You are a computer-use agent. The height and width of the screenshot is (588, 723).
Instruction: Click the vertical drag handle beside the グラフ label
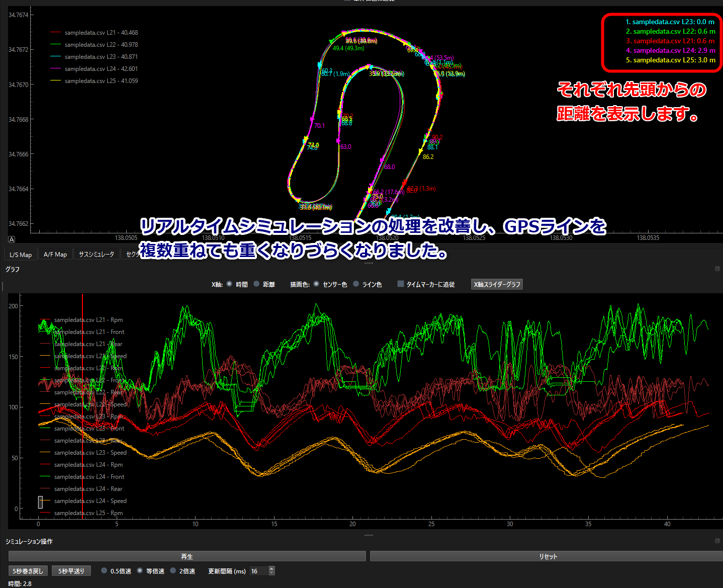coord(3,286)
